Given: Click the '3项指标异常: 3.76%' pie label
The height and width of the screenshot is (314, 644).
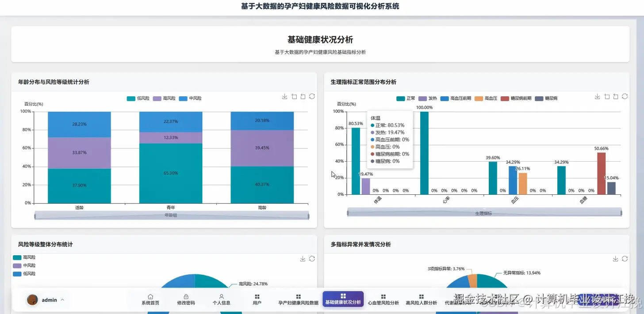Looking at the screenshot, I should (446, 269).
